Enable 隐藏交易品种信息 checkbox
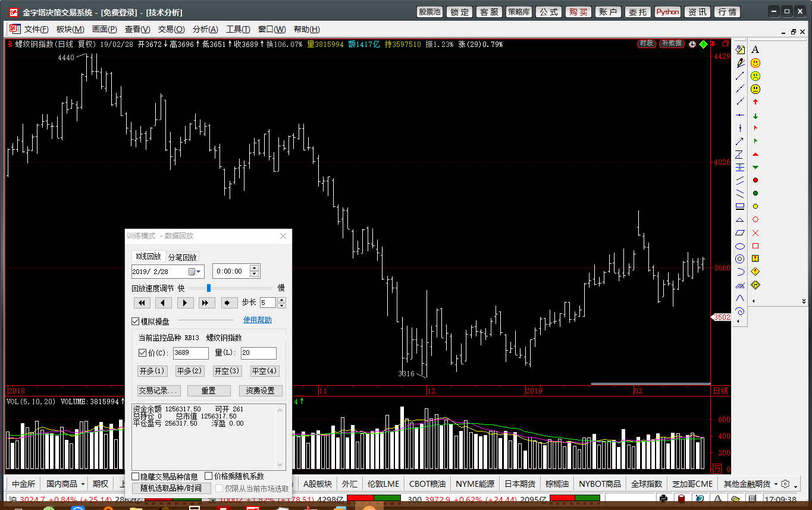Image resolution: width=812 pixels, height=510 pixels. tap(136, 476)
